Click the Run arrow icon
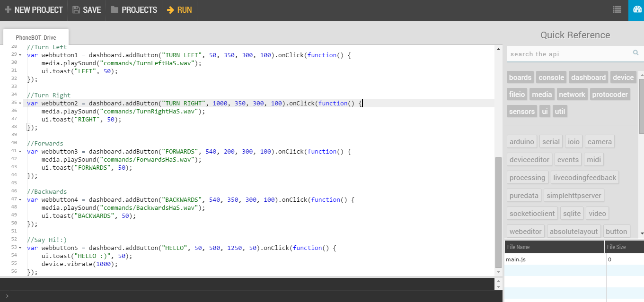The image size is (644, 302). (170, 9)
